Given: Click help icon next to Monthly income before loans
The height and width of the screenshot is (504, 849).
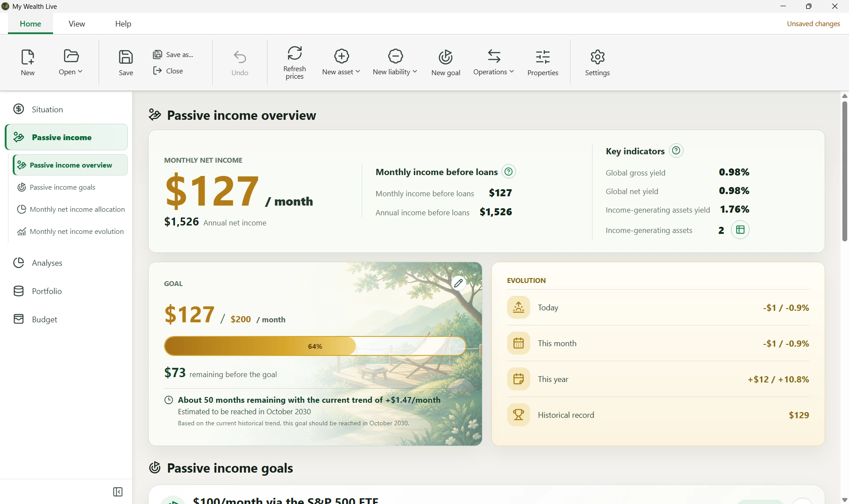Looking at the screenshot, I should [x=509, y=172].
